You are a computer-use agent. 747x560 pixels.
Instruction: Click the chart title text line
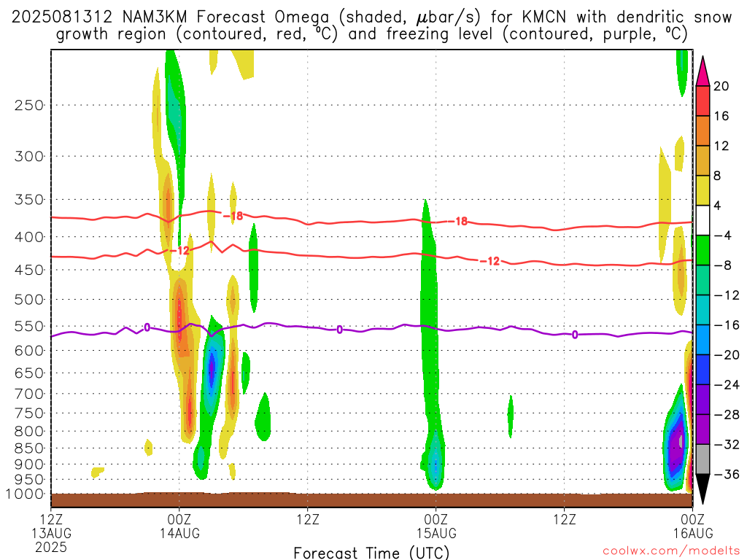[x=371, y=26]
